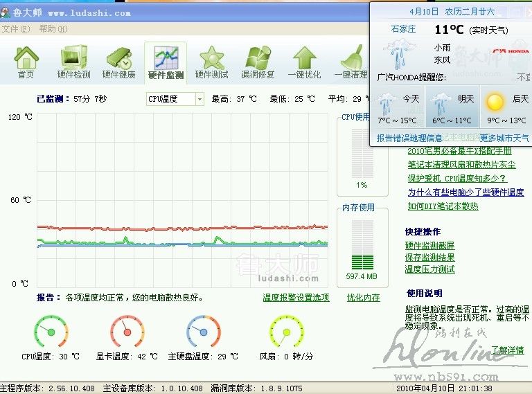Open the 首页 home icon

coord(26,62)
